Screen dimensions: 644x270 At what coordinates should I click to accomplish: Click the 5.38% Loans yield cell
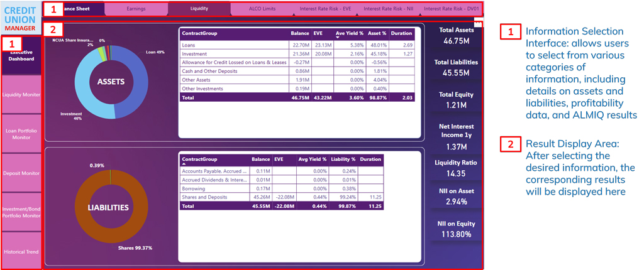coord(350,45)
